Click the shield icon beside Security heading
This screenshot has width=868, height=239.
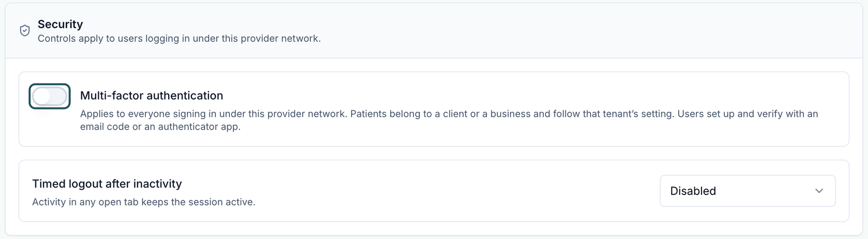(25, 31)
